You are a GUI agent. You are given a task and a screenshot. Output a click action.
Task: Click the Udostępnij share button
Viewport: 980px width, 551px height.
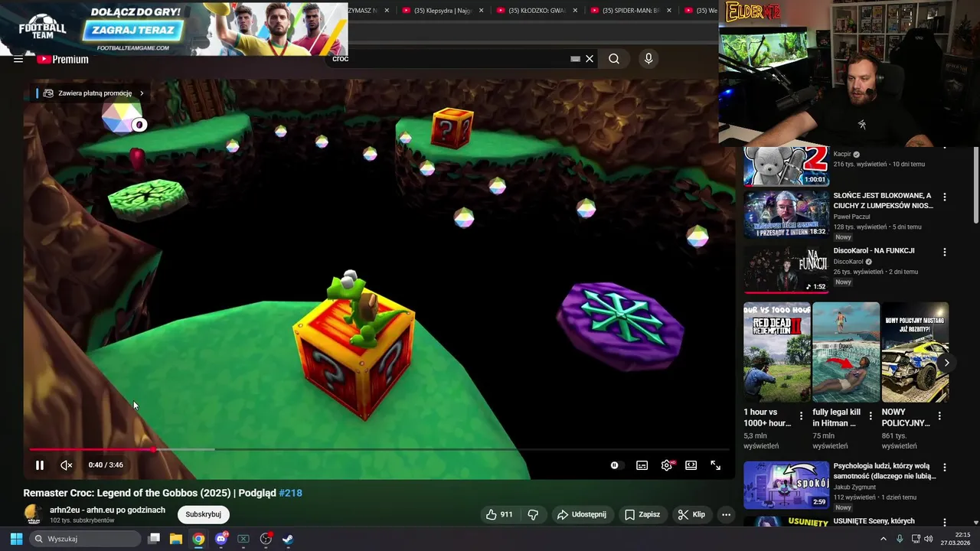(581, 514)
